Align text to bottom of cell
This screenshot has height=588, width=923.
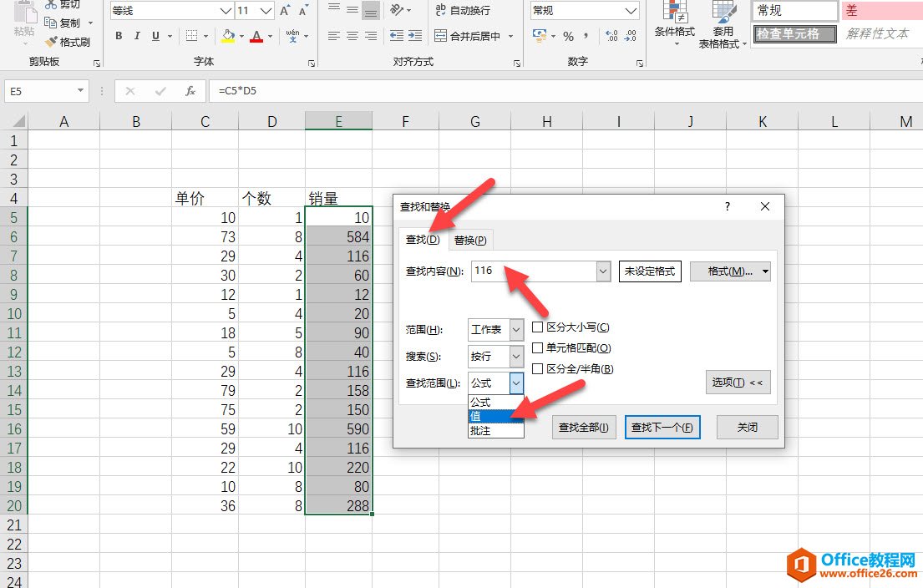tap(371, 9)
